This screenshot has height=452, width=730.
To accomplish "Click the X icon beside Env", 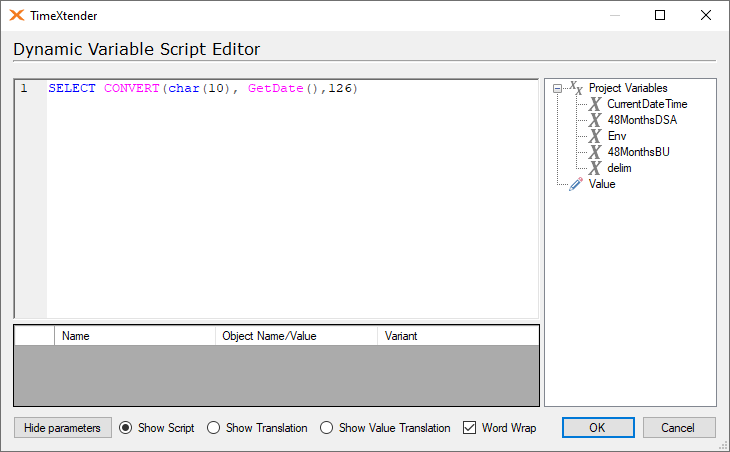I will 595,136.
